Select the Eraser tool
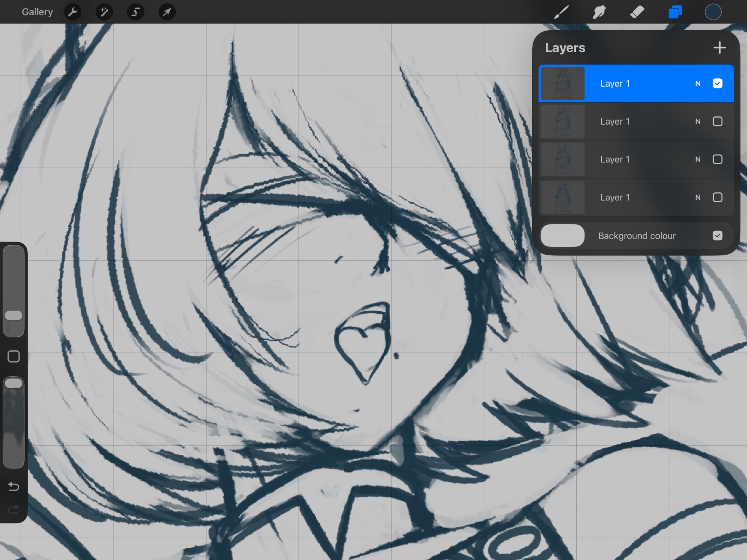This screenshot has height=560, width=747. tap(637, 12)
